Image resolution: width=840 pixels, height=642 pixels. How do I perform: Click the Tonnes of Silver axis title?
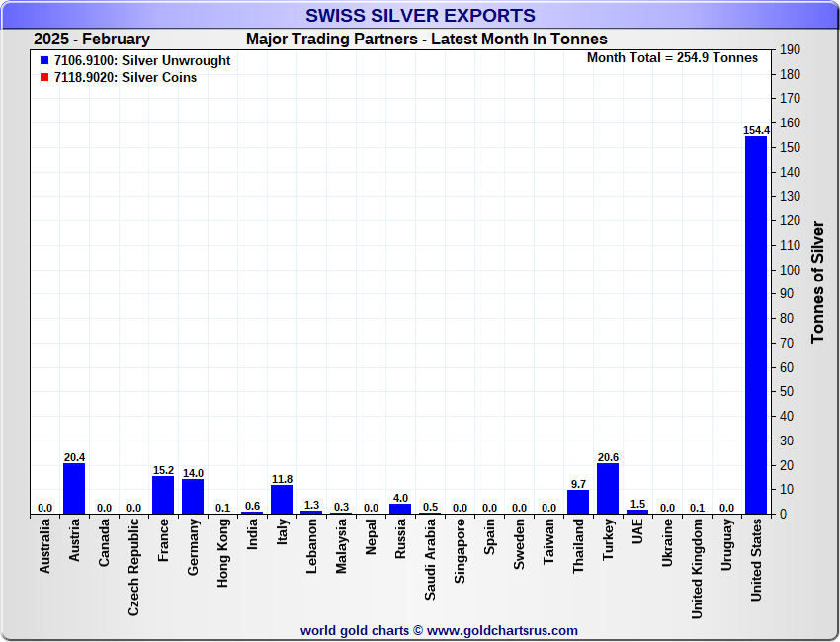pyautogui.click(x=817, y=282)
